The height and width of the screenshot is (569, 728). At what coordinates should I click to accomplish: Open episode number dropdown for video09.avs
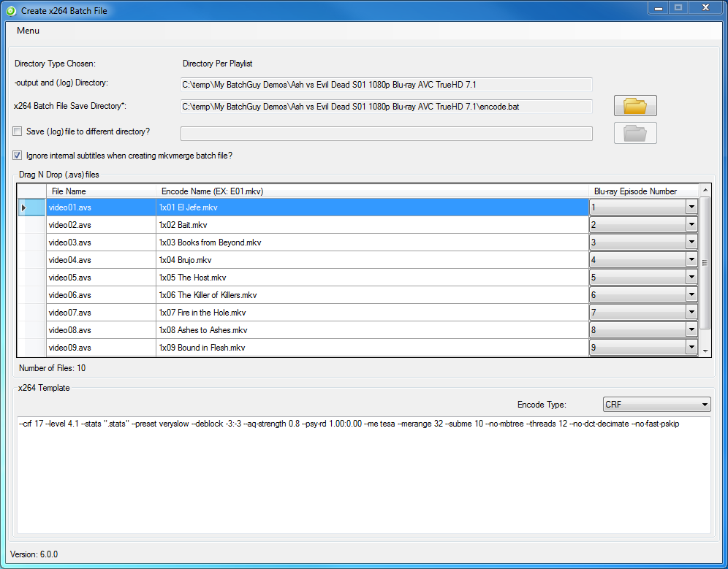point(691,348)
